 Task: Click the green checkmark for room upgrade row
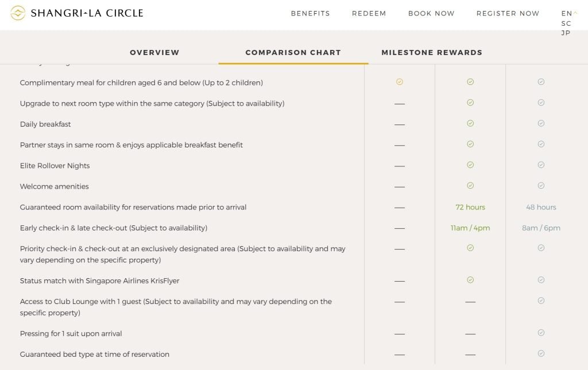[x=470, y=103]
